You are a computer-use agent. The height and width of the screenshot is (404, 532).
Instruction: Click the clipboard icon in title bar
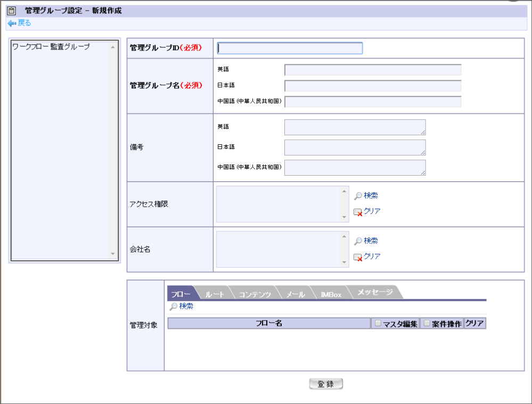(x=12, y=11)
